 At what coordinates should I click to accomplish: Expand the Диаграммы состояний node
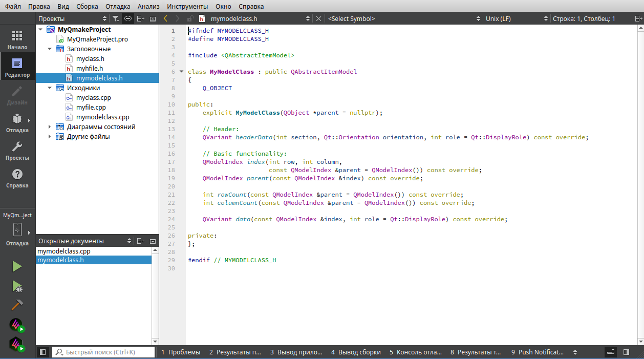click(50, 127)
